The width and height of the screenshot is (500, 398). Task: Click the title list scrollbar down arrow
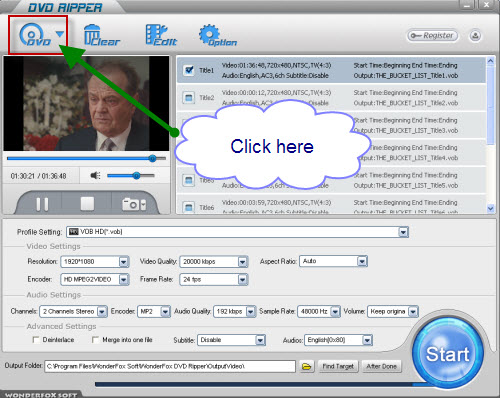490,209
